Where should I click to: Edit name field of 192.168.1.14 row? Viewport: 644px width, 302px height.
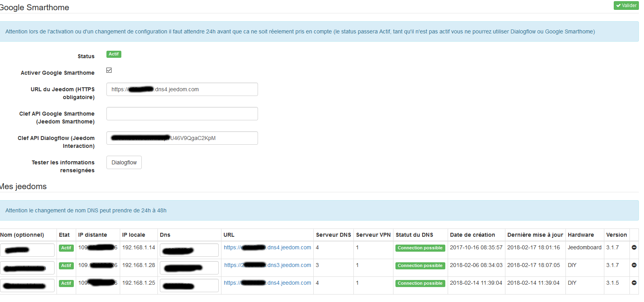(x=27, y=250)
